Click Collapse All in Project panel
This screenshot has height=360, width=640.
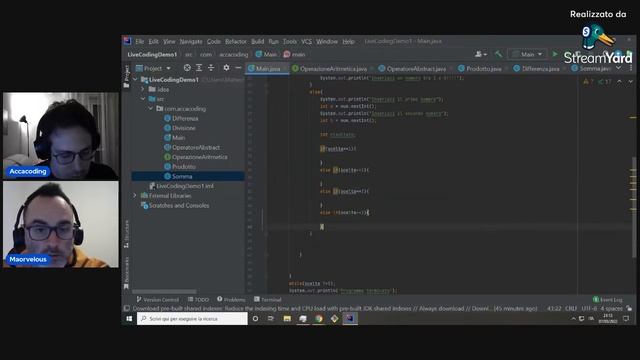[x=211, y=68]
